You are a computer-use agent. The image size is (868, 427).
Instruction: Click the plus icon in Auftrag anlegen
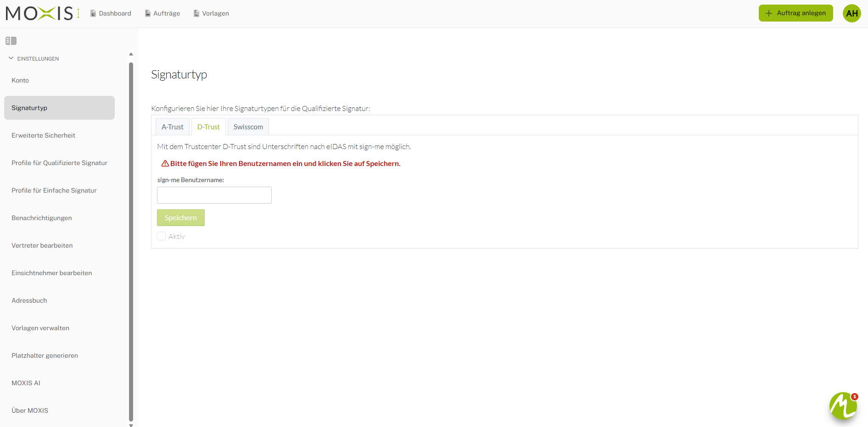pyautogui.click(x=769, y=13)
